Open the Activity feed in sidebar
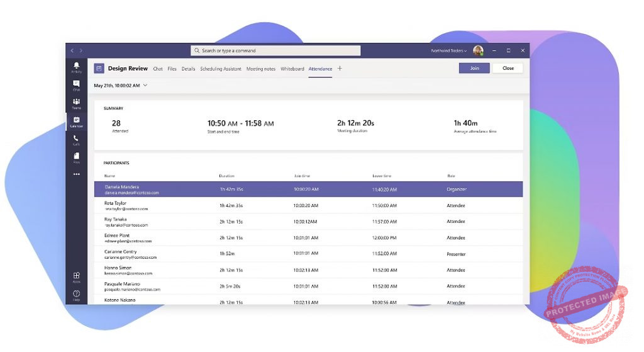The height and width of the screenshot is (352, 644). coord(76,66)
